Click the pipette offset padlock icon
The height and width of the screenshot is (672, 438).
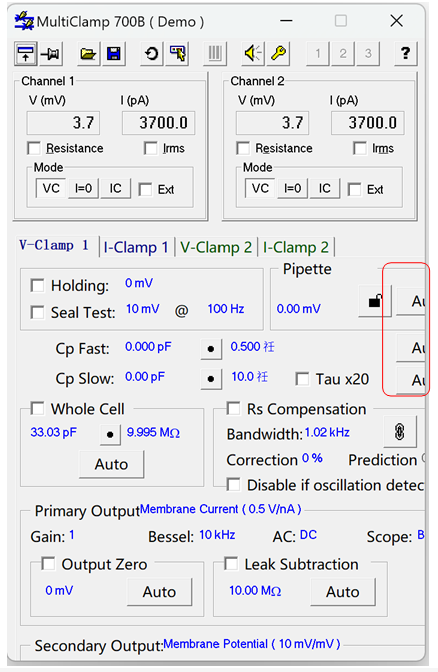coord(375,302)
